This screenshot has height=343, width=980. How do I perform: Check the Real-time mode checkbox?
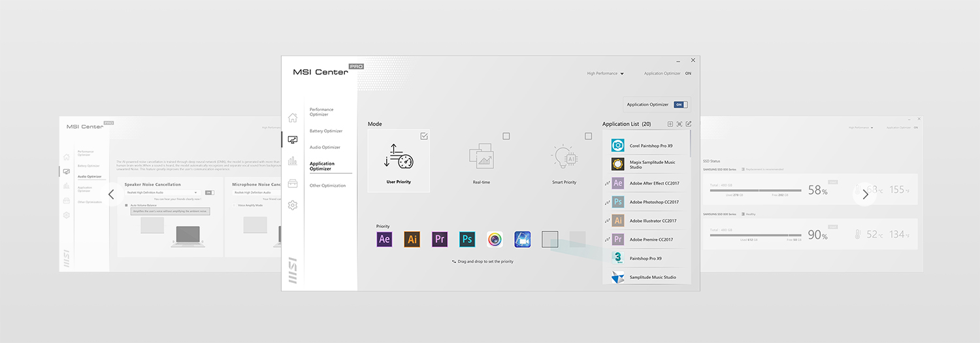506,136
